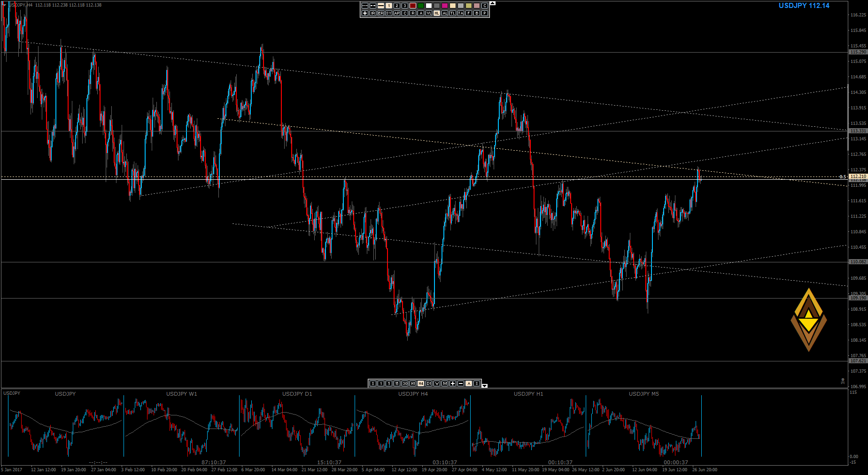Viewport: 868px width, 475px height.
Task: Switch to the 15 minute timeframe
Action: [397, 383]
